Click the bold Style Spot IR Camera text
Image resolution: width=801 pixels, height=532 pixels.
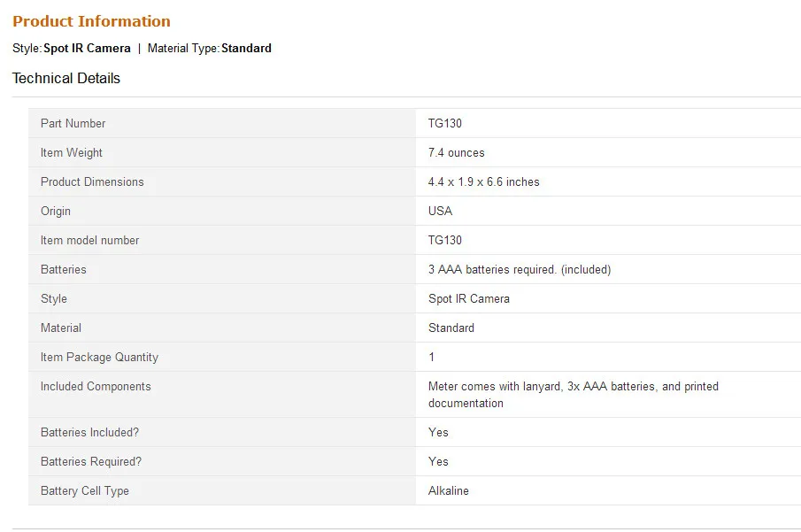pos(87,48)
